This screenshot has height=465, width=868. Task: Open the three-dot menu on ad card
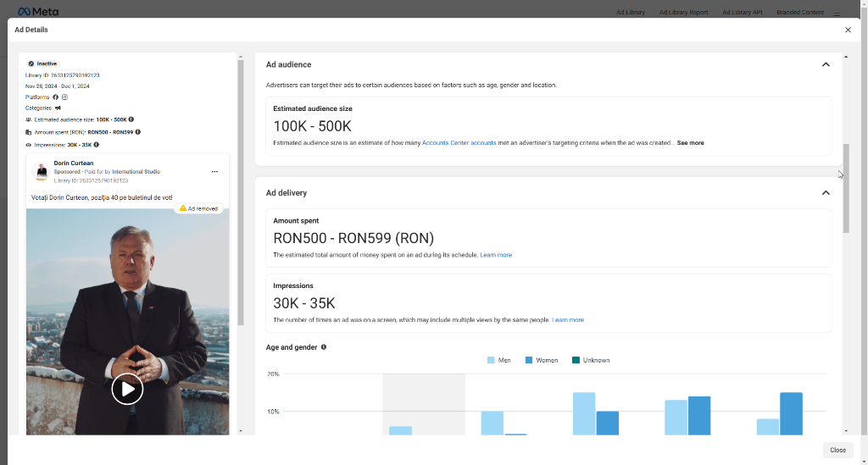pyautogui.click(x=215, y=172)
